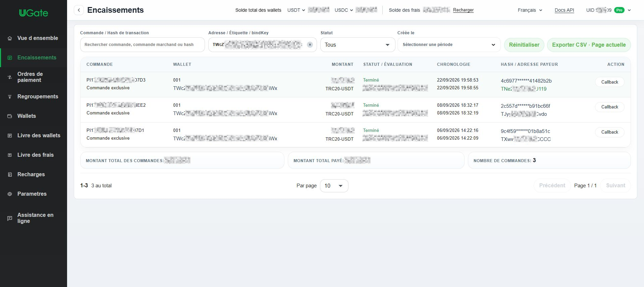
Task: Expand the UID account menu chevron
Action: point(629,10)
